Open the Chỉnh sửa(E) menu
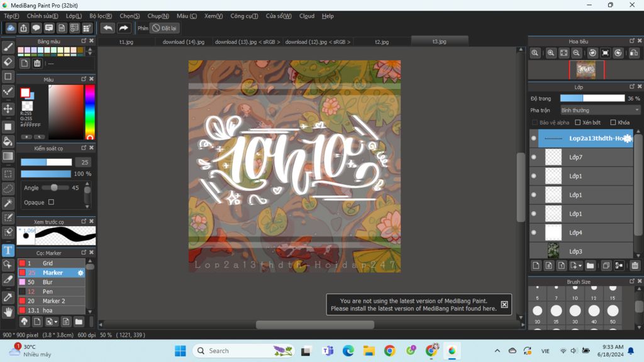Image resolution: width=644 pixels, height=362 pixels. click(x=42, y=16)
